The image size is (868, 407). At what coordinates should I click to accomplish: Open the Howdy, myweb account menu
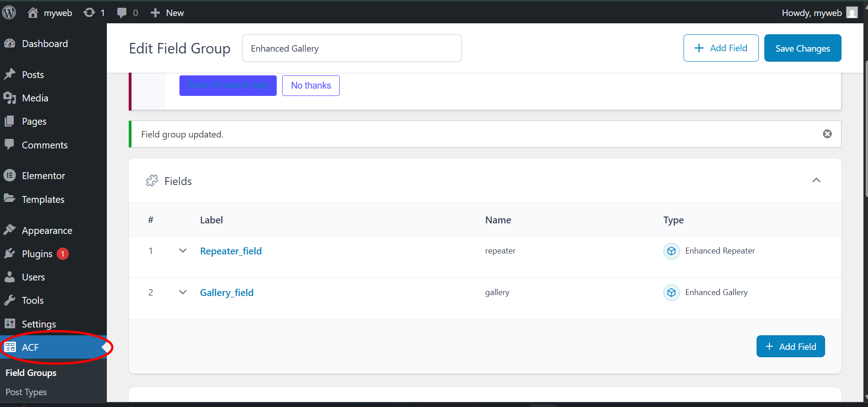point(812,13)
